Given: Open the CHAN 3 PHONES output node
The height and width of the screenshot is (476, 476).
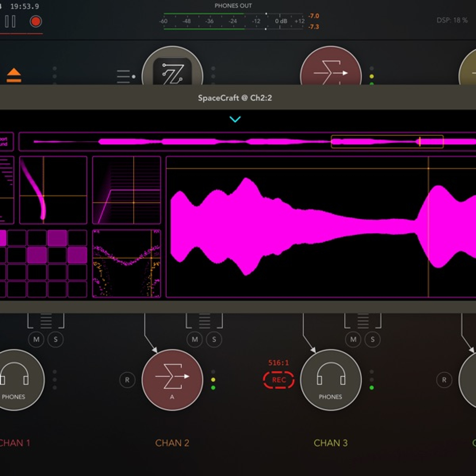Looking at the screenshot, I should point(331,380).
